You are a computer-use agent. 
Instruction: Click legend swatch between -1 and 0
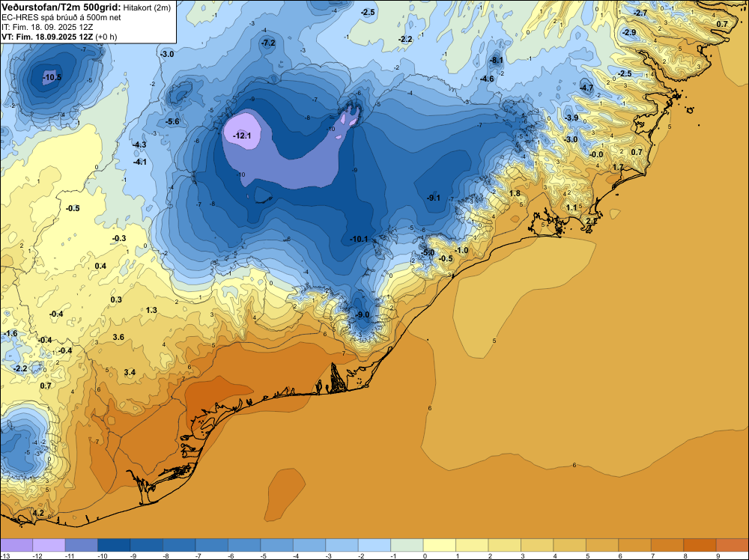tap(407, 545)
